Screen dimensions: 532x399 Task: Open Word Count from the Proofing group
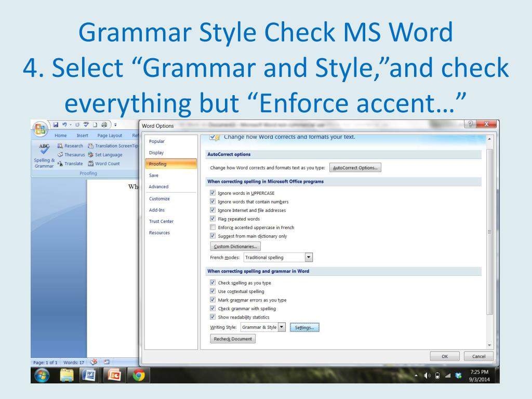[104, 164]
